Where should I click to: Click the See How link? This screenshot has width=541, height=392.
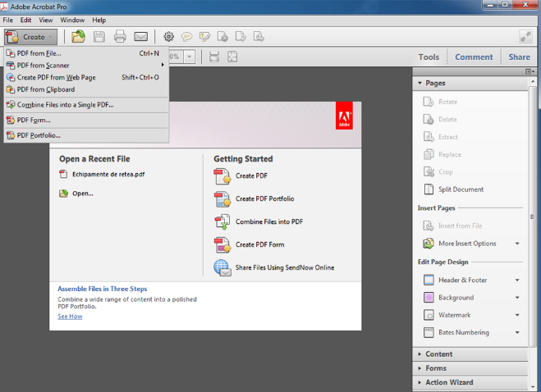[70, 317]
